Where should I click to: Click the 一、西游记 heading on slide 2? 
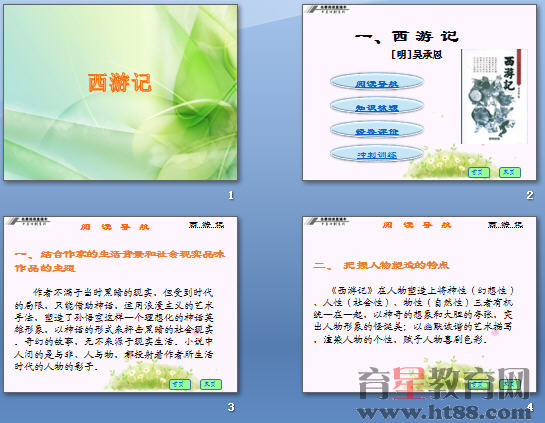[407, 36]
